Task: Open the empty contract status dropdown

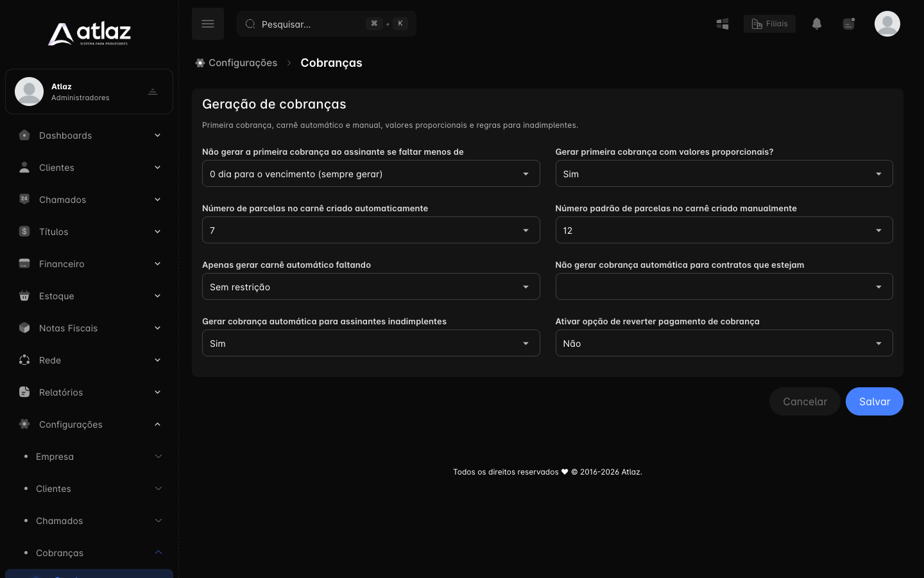Action: coord(724,286)
